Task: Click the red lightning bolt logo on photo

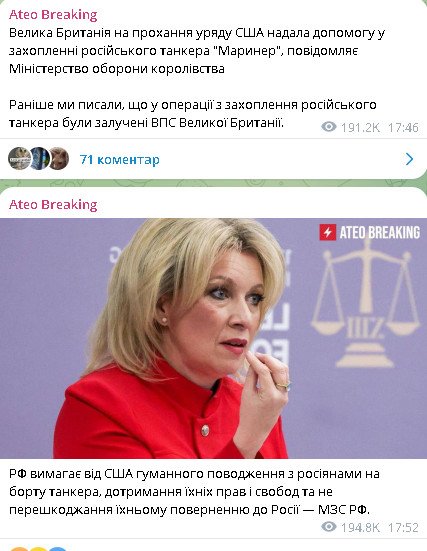Action: coord(328,232)
